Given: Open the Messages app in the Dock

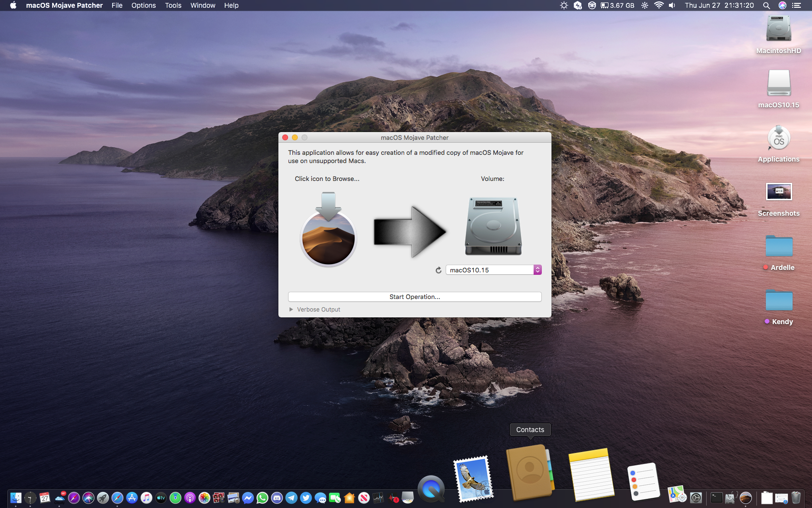Looking at the screenshot, I should [320, 497].
